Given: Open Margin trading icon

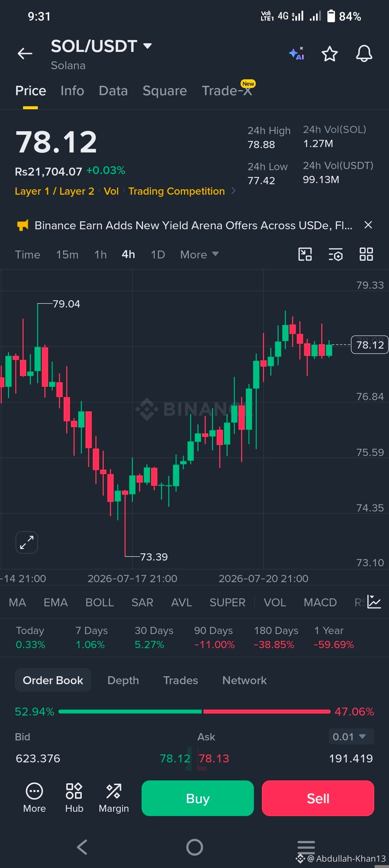Looking at the screenshot, I should (x=114, y=798).
